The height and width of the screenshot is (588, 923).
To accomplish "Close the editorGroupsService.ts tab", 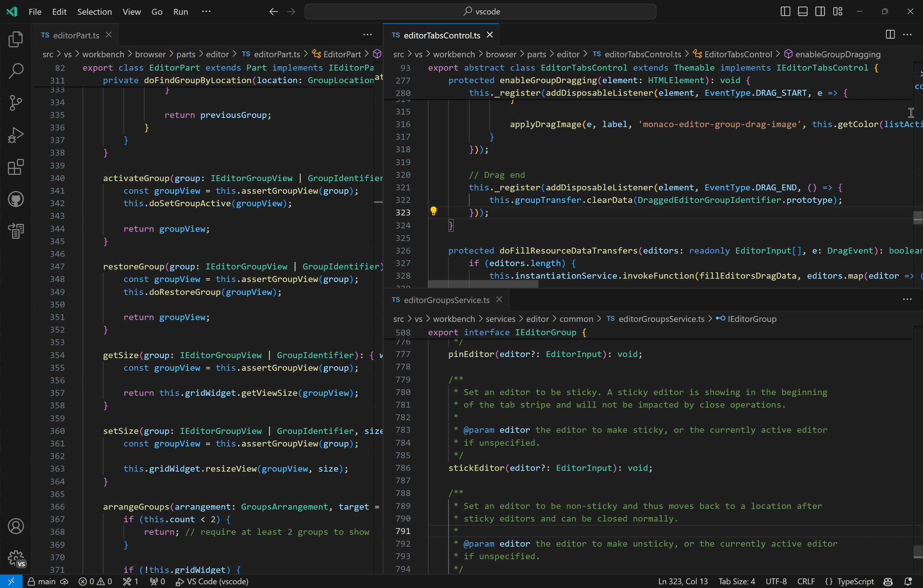I will 498,299.
